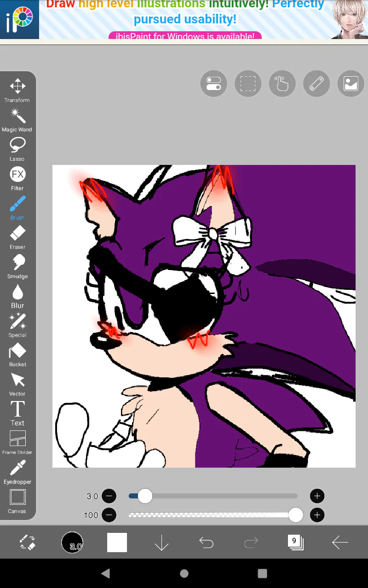368x588 pixels.
Task: Tap the drawing canvas artwork
Action: (204, 316)
